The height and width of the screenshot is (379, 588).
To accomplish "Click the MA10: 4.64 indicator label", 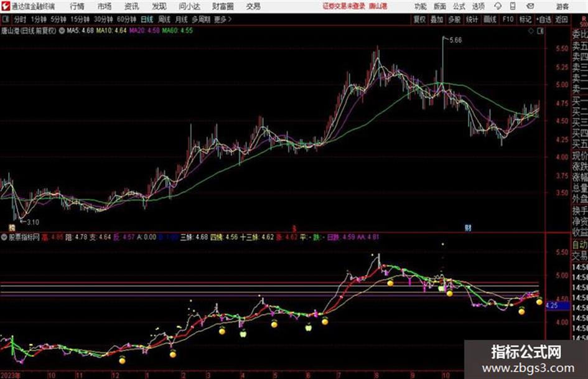I will 111,30.
